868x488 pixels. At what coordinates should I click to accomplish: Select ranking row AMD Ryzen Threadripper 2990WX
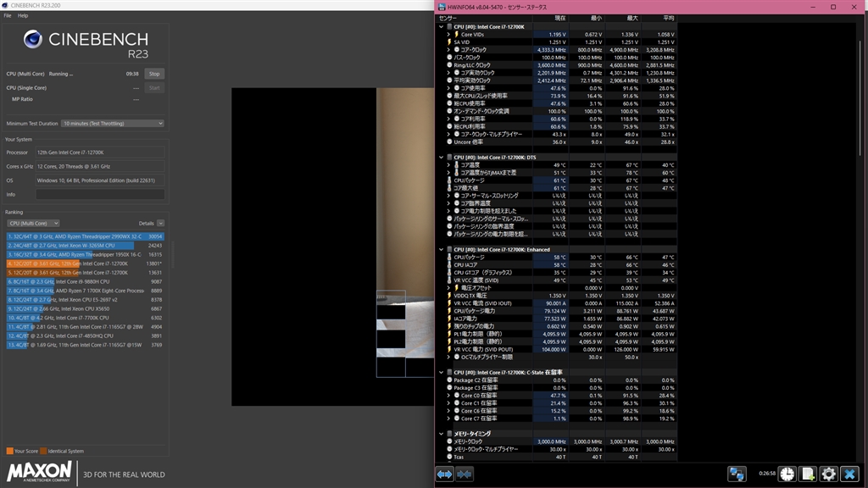tap(86, 236)
